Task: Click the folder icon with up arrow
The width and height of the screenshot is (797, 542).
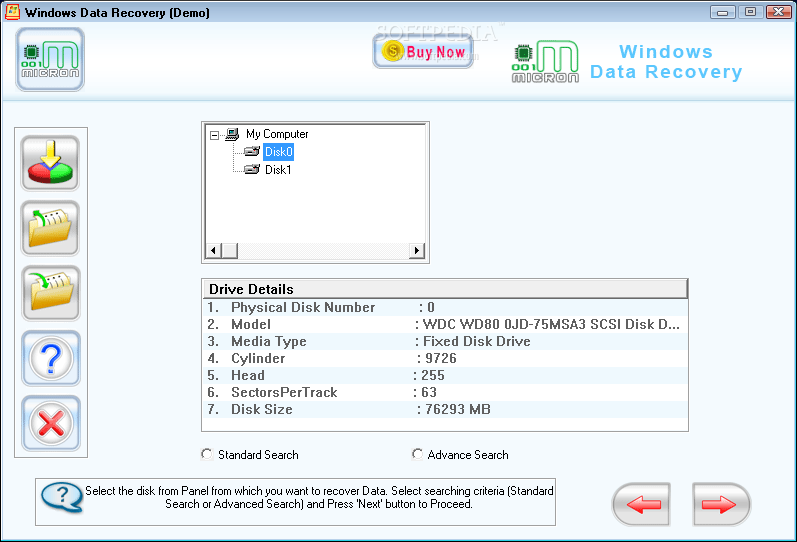Action: [x=50, y=228]
